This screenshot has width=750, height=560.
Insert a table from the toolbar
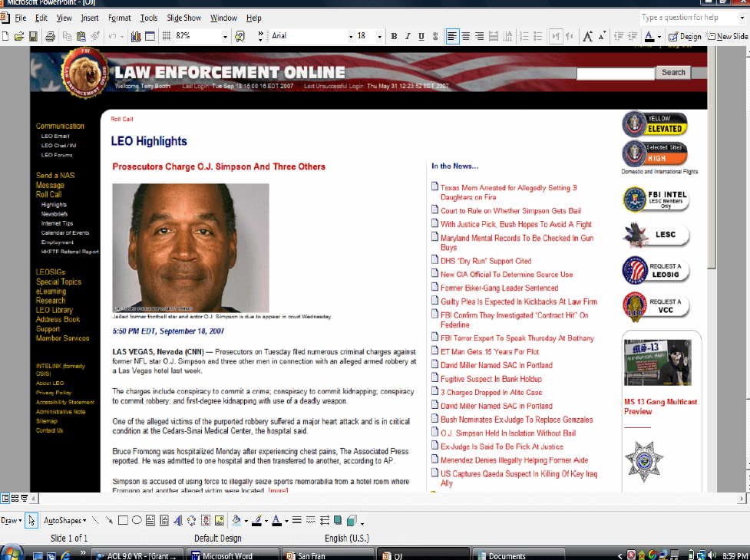150,36
